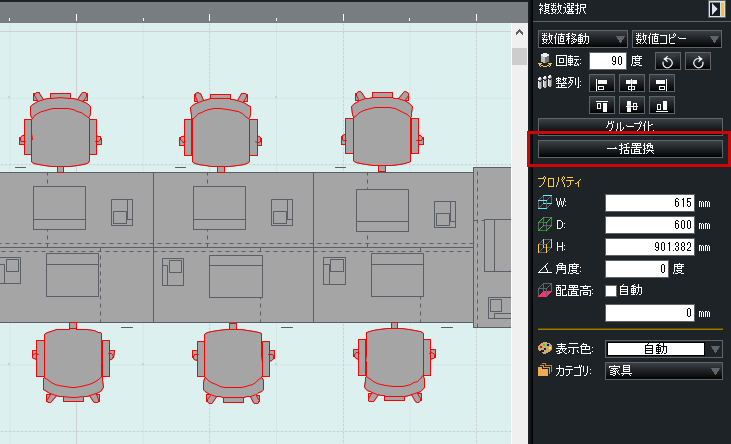Viewport: 731px width, 444px height.
Task: Rotate selection clockwise
Action: [697, 61]
